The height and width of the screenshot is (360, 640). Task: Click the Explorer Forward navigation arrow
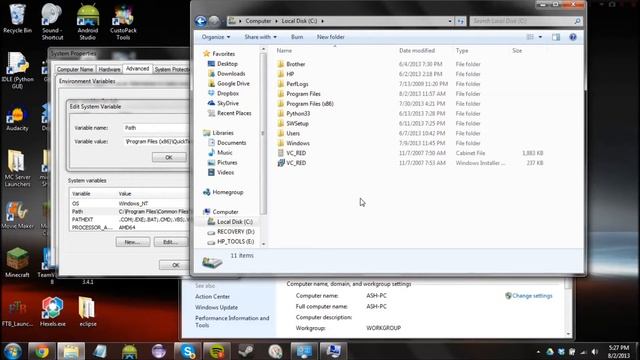[214, 21]
